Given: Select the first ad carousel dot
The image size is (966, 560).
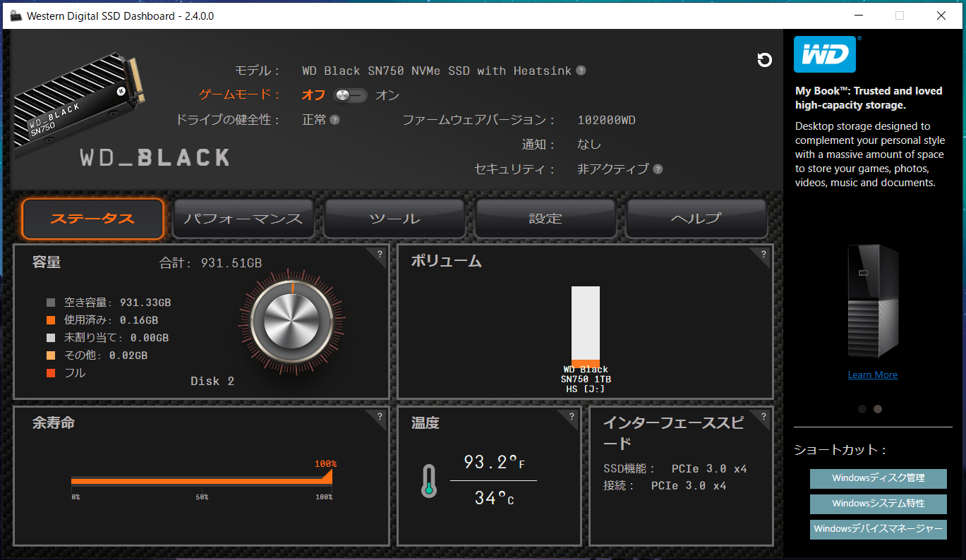Looking at the screenshot, I should [862, 409].
